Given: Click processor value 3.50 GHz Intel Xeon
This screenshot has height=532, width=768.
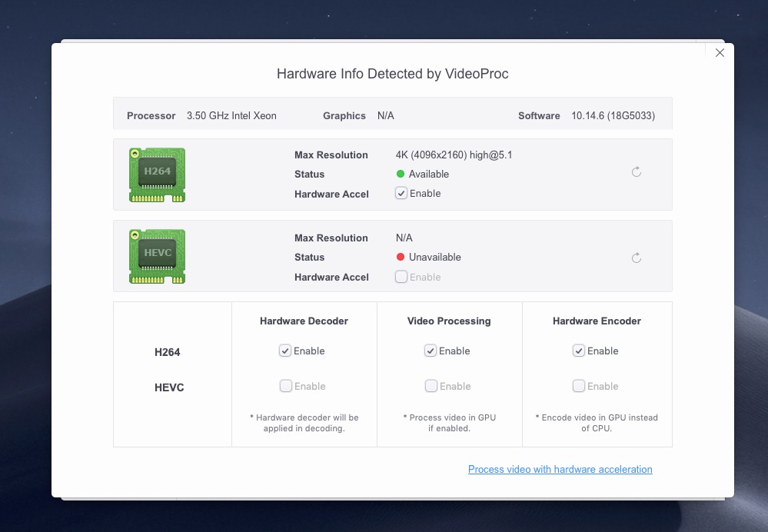Looking at the screenshot, I should 231,115.
